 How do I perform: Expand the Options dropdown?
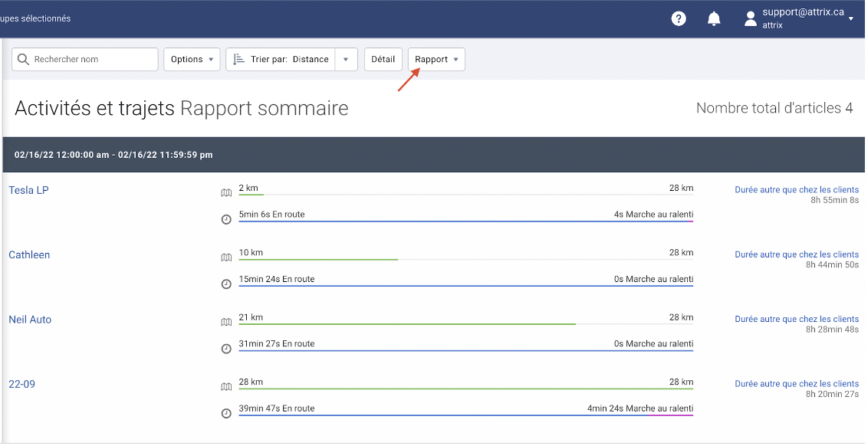point(192,59)
